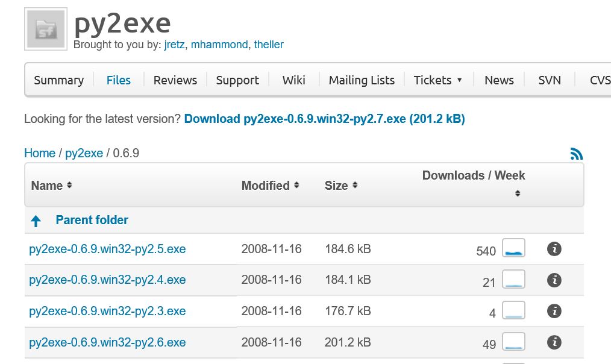The image size is (611, 364).
Task: Download py2exe-0.6.9.win32-py2.4.exe file
Action: 107,280
